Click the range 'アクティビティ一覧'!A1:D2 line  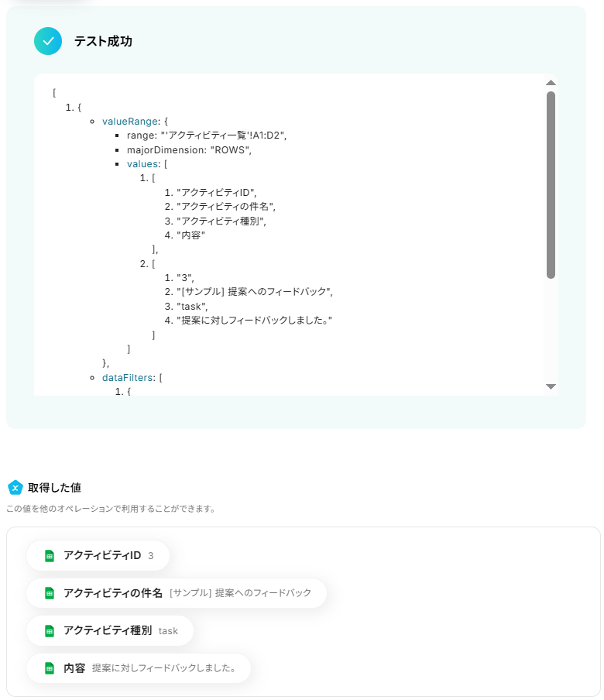tap(206, 136)
